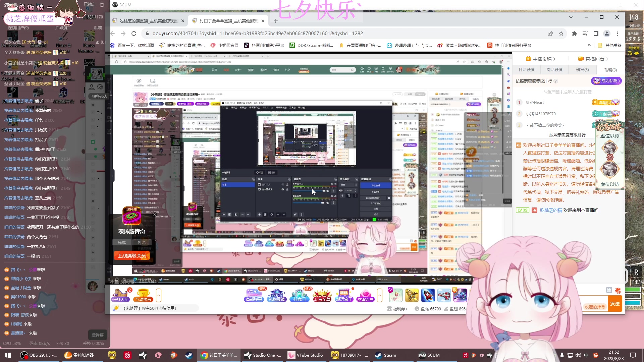The width and height of the screenshot is (644, 362).
Task: Open Chrome three-dot menu
Action: 618,34
